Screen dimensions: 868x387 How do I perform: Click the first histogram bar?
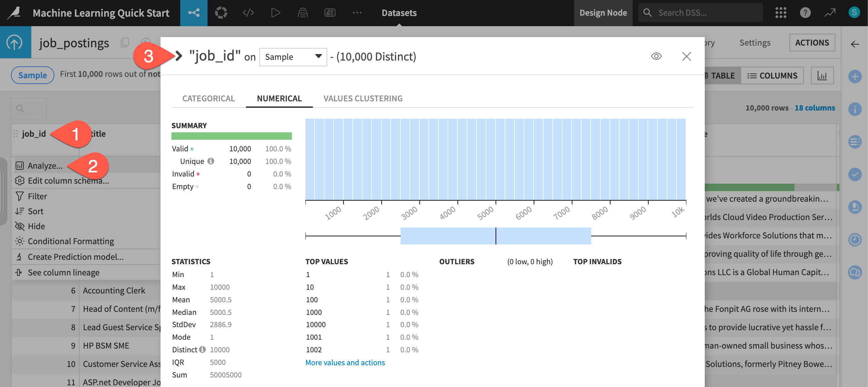[310, 159]
